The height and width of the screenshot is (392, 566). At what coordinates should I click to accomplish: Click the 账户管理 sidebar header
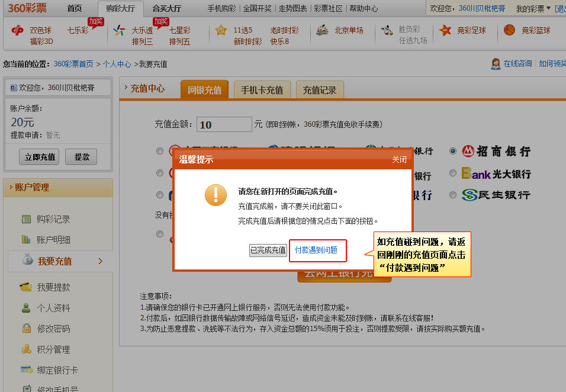[x=58, y=187]
